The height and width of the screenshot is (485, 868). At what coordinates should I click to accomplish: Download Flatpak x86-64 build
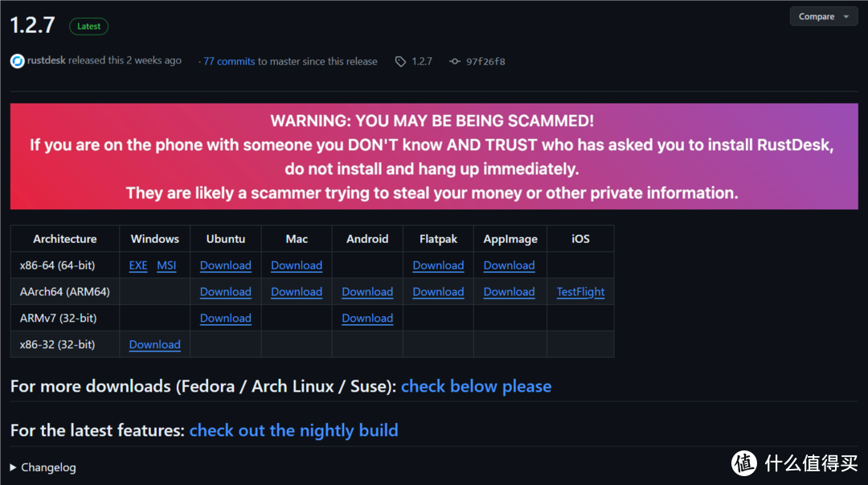(439, 265)
